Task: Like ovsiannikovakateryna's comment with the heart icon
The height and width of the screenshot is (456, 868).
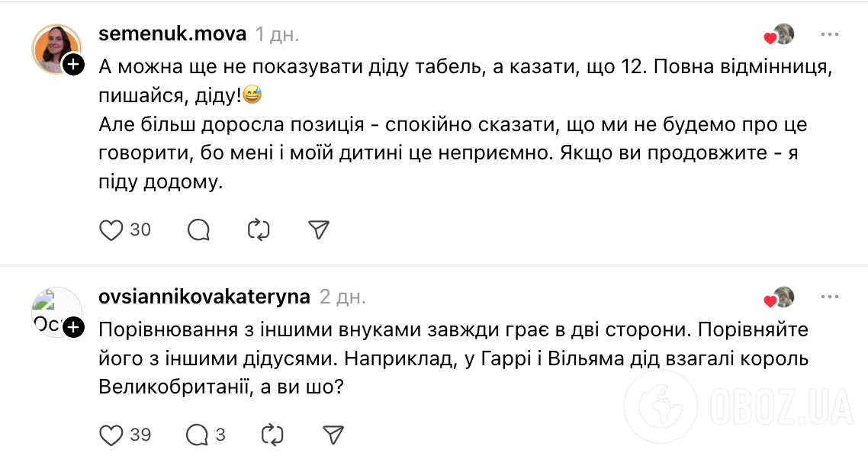Action: pos(111,434)
